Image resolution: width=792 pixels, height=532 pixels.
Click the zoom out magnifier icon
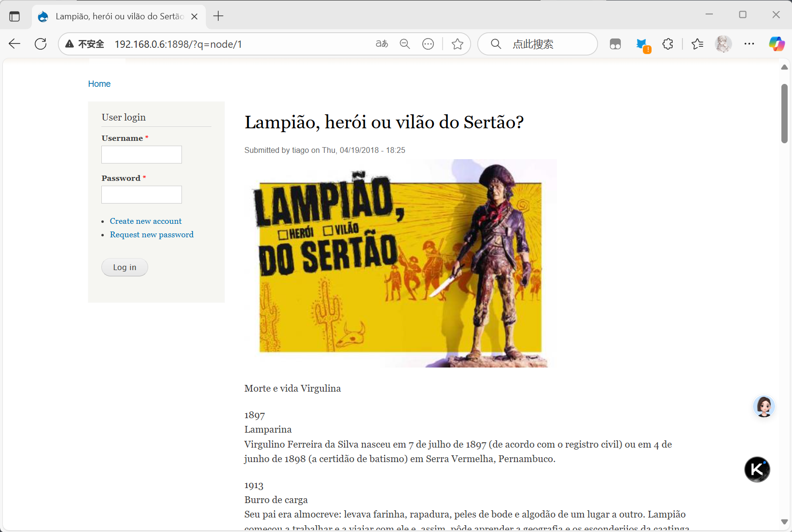(405, 44)
